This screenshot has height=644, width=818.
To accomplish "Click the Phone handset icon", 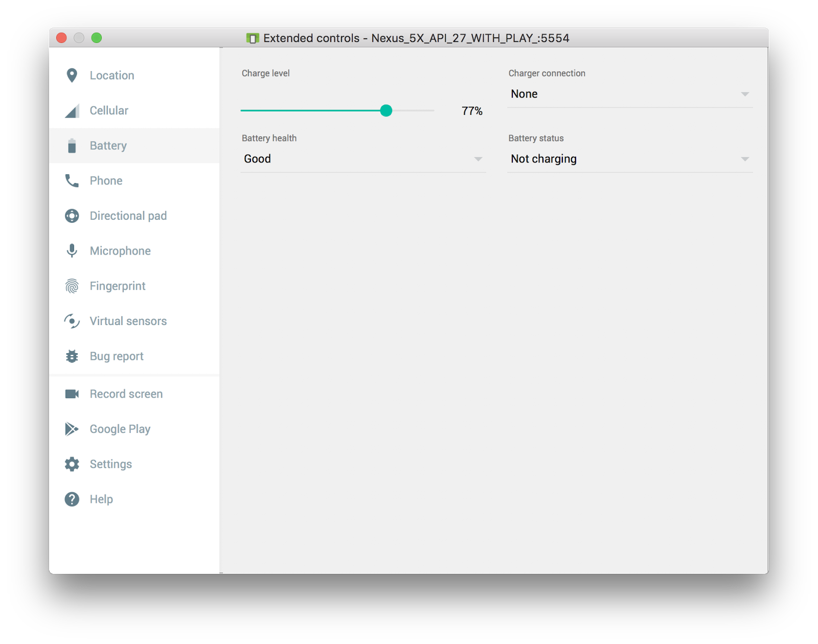I will click(72, 181).
